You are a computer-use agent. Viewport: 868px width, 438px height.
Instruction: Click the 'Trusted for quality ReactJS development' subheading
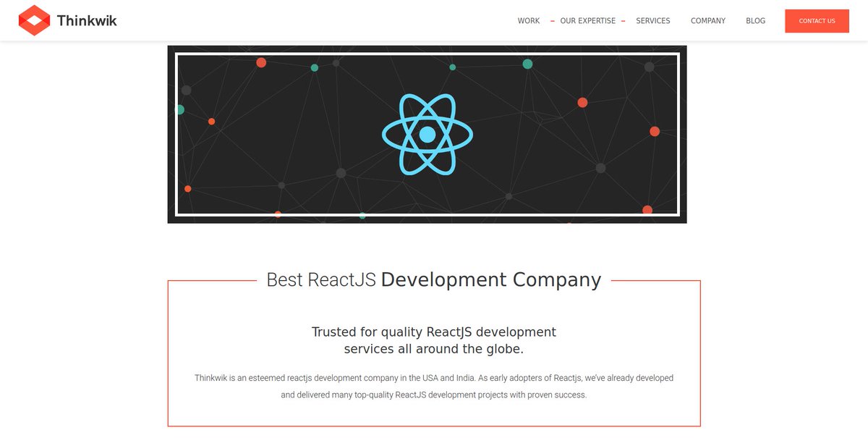coord(434,340)
